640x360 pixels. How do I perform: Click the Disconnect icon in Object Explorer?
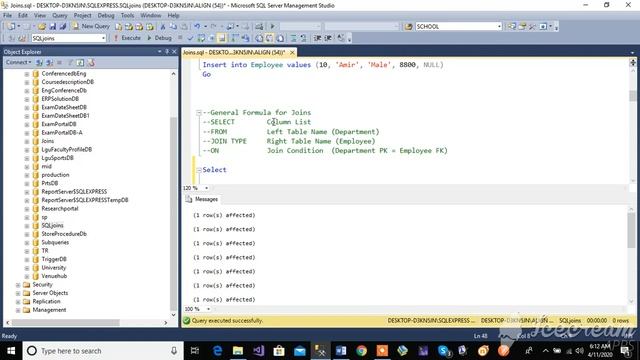(49, 62)
